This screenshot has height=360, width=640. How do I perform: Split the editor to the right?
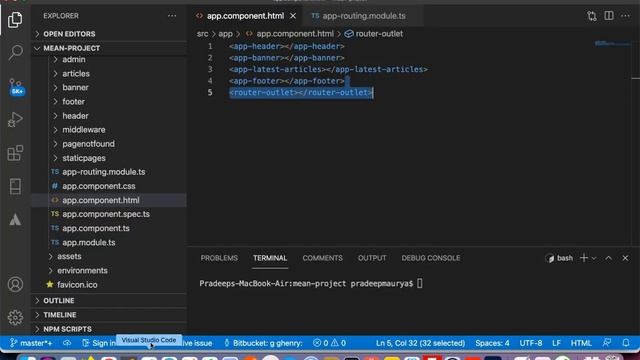pyautogui.click(x=609, y=16)
